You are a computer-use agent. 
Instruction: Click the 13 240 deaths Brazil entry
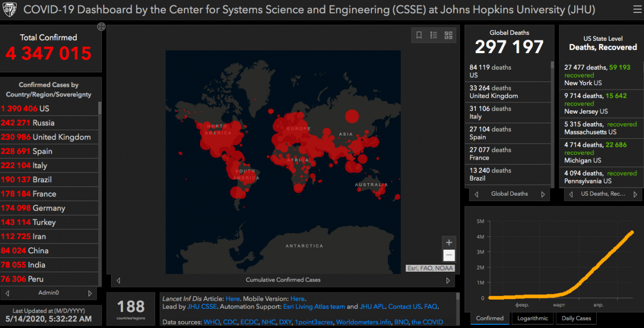[508, 175]
